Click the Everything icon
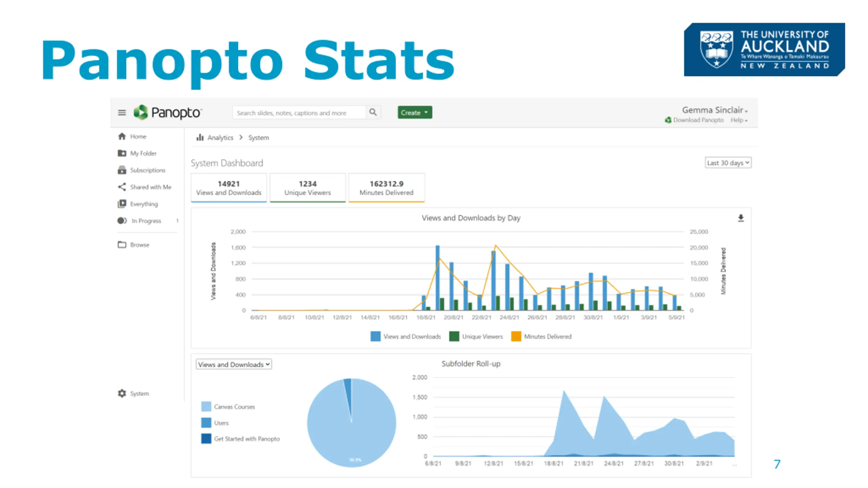Screen dimensions: 868x488 click(122, 204)
